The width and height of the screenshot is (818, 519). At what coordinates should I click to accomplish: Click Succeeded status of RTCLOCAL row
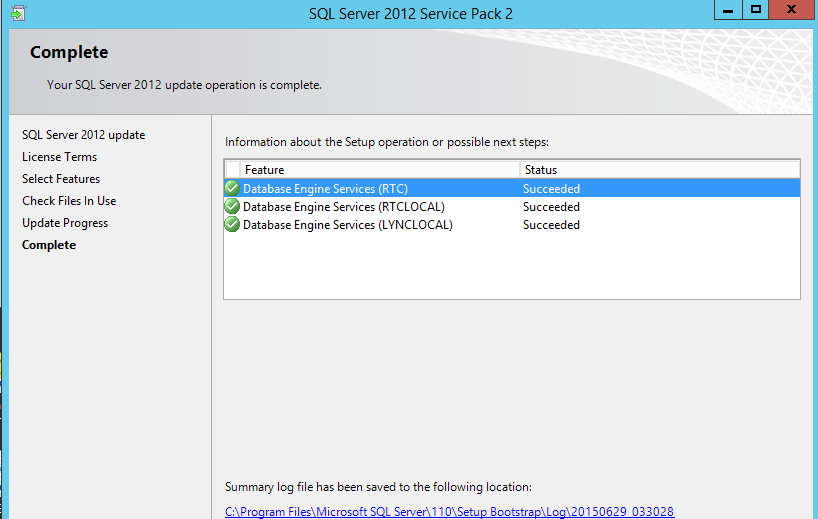[551, 207]
